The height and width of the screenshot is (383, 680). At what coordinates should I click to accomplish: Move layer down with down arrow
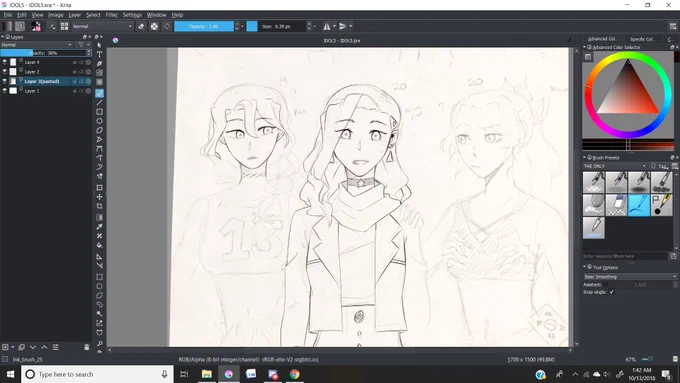[33, 347]
